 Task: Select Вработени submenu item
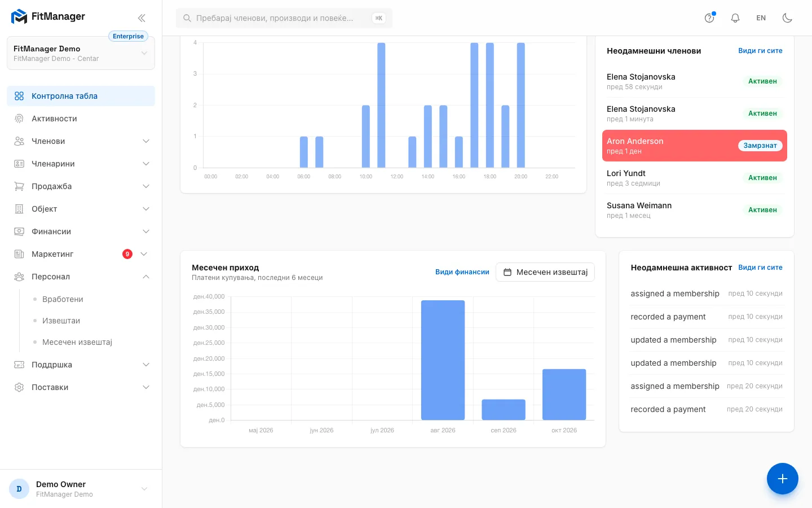pyautogui.click(x=63, y=299)
